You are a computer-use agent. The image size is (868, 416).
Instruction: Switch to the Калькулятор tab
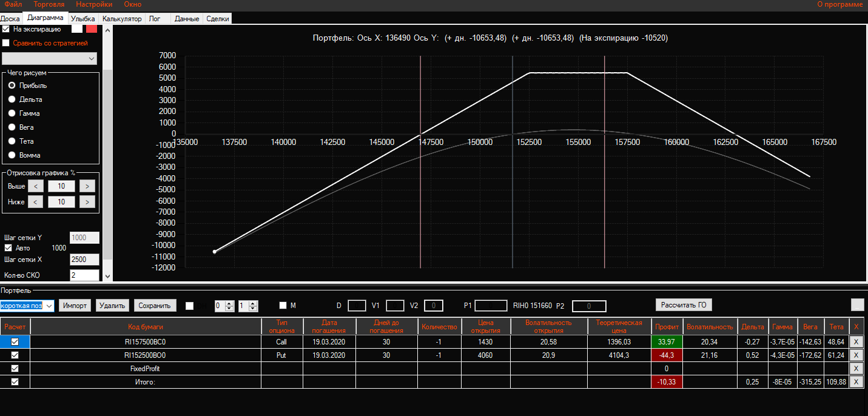122,19
